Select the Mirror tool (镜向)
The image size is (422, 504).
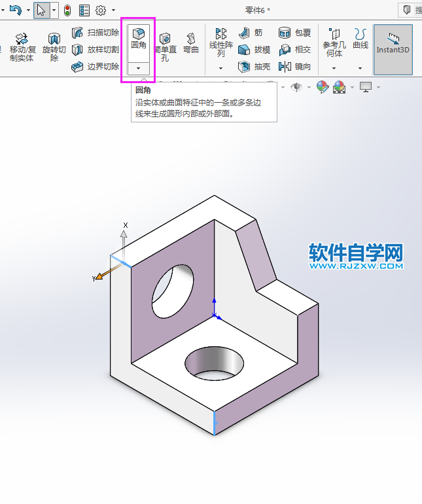tap(294, 67)
